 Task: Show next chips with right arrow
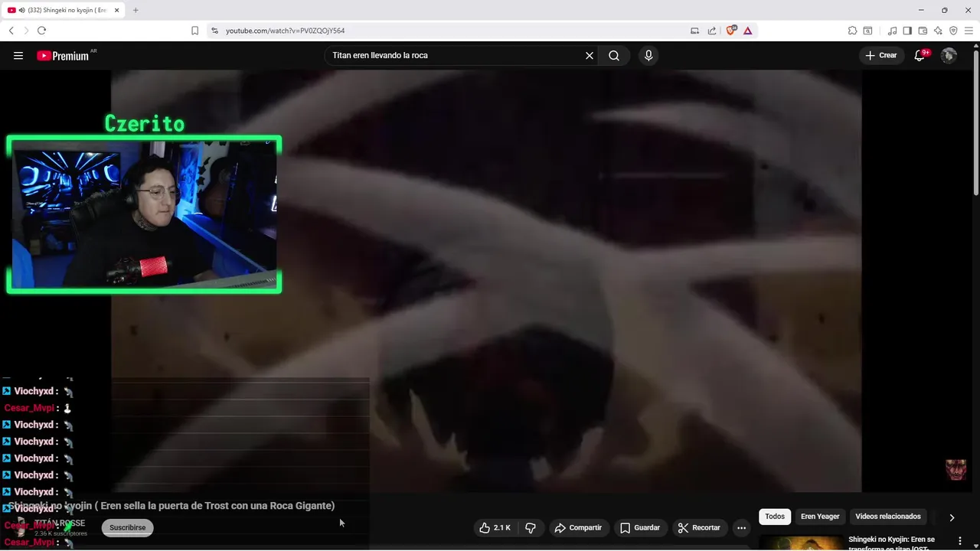point(952,517)
